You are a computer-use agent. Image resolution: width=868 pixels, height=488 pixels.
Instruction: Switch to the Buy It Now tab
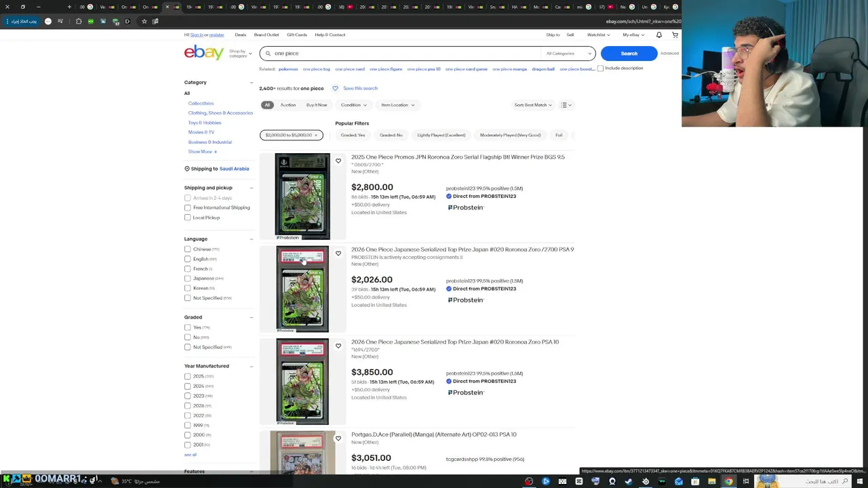click(x=317, y=105)
